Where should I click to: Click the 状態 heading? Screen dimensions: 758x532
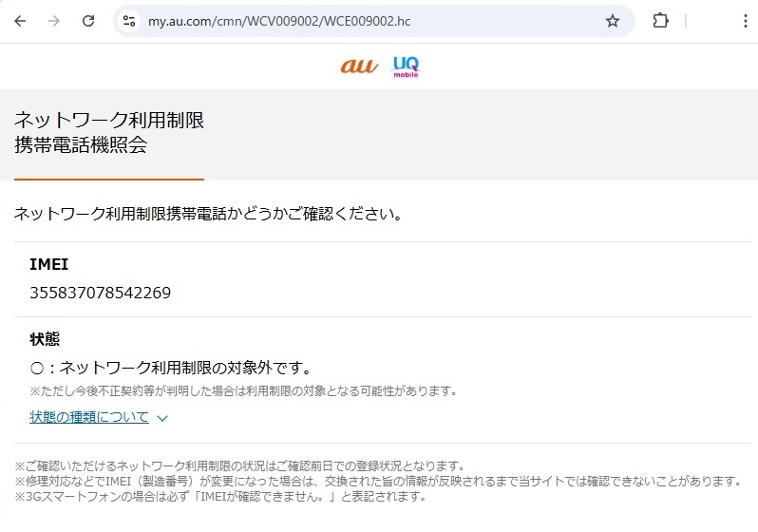pos(45,339)
